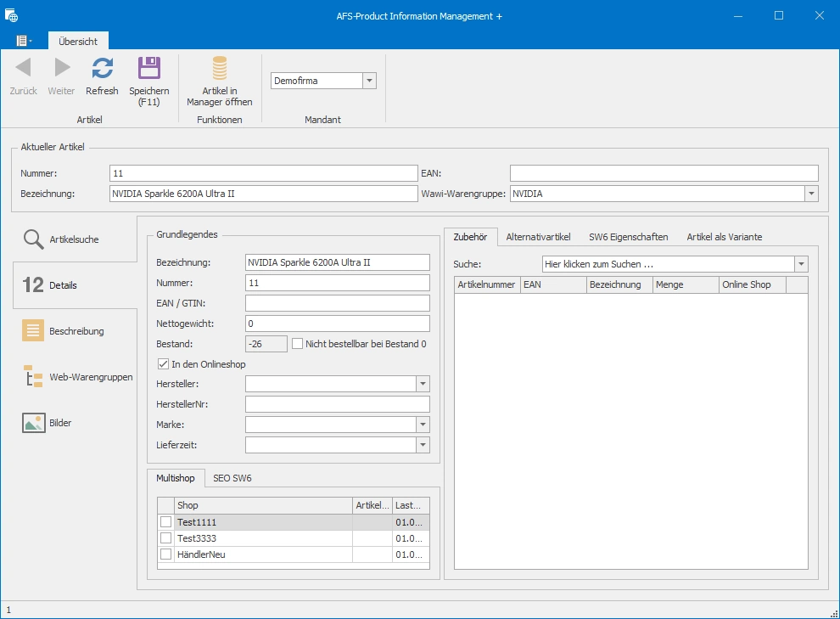Sort by the Menge column header
Screen dimensions: 840x619
pos(686,284)
